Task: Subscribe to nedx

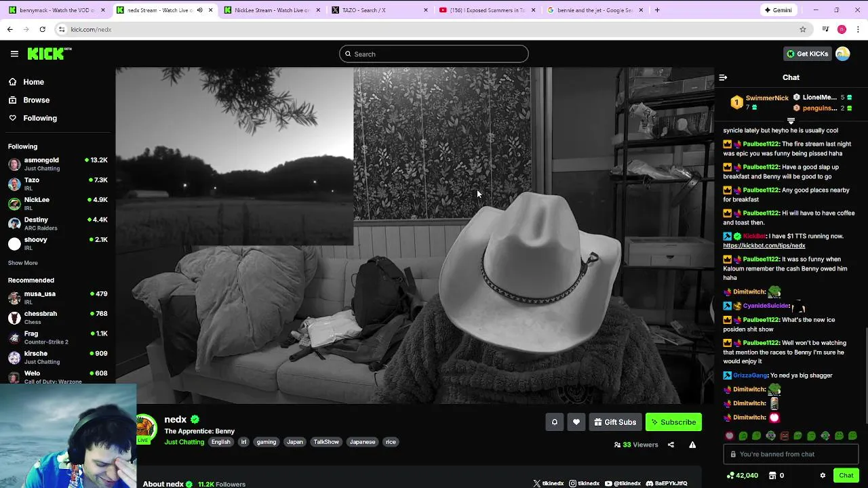Action: tap(673, 422)
